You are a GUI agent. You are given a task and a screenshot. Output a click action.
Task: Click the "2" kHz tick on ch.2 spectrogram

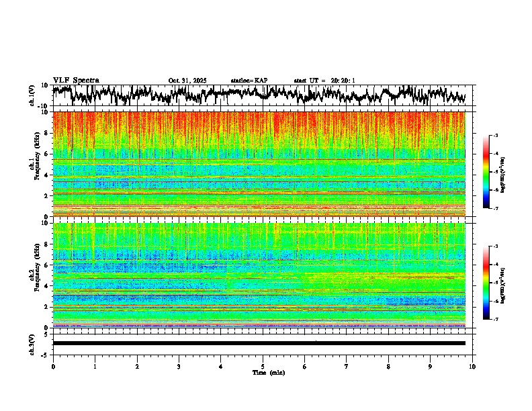pos(47,307)
